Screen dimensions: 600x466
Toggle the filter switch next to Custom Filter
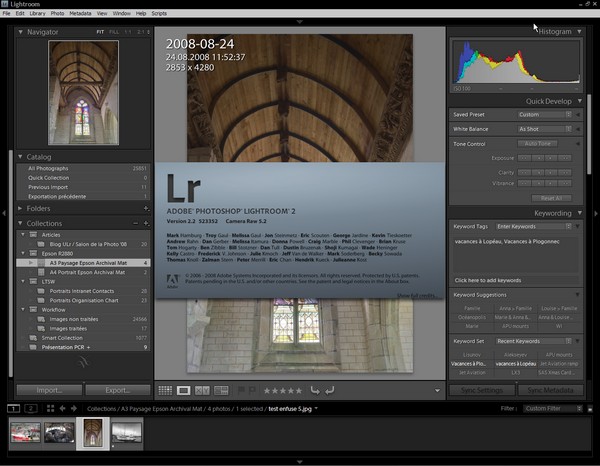(x=590, y=409)
